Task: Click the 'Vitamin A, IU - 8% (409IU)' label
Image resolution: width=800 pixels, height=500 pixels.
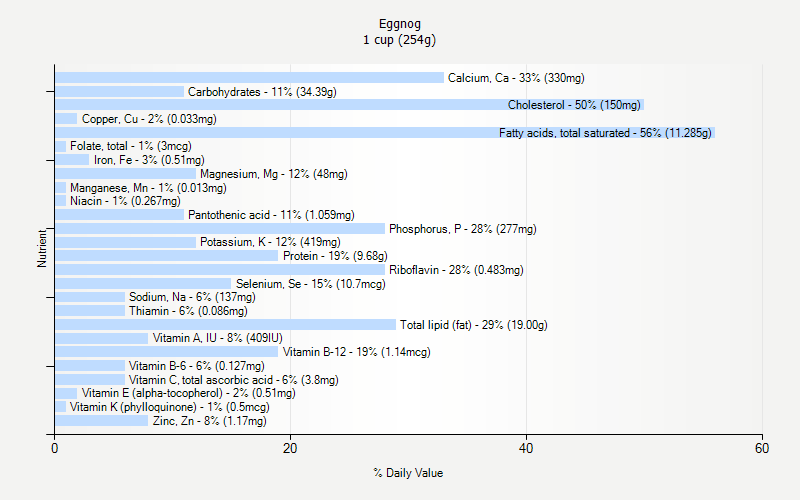Action: [217, 338]
